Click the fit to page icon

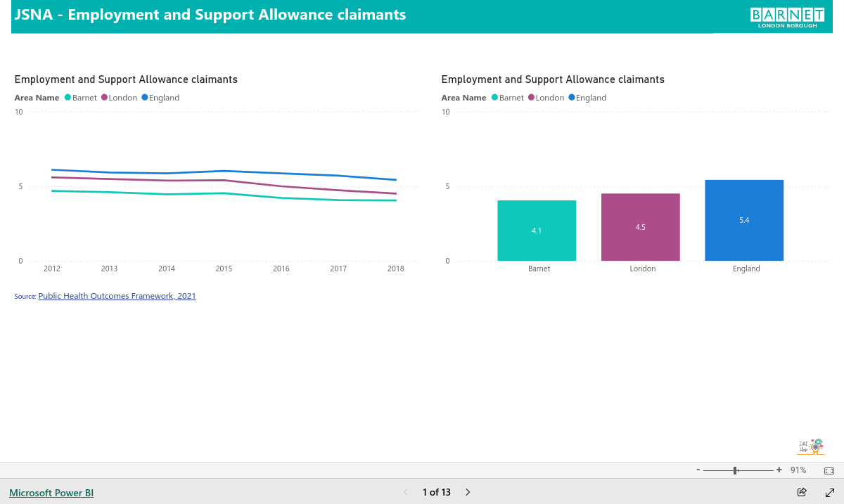[829, 470]
